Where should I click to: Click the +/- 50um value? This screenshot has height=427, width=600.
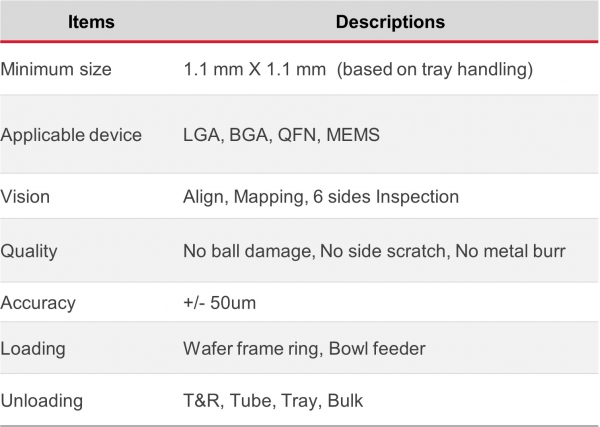pos(219,303)
